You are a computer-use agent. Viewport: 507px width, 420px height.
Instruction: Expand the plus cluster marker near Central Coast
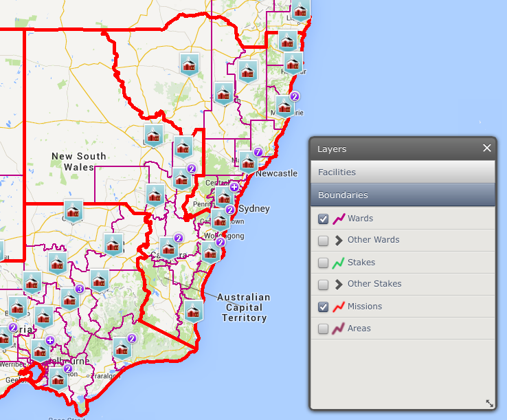224,197
